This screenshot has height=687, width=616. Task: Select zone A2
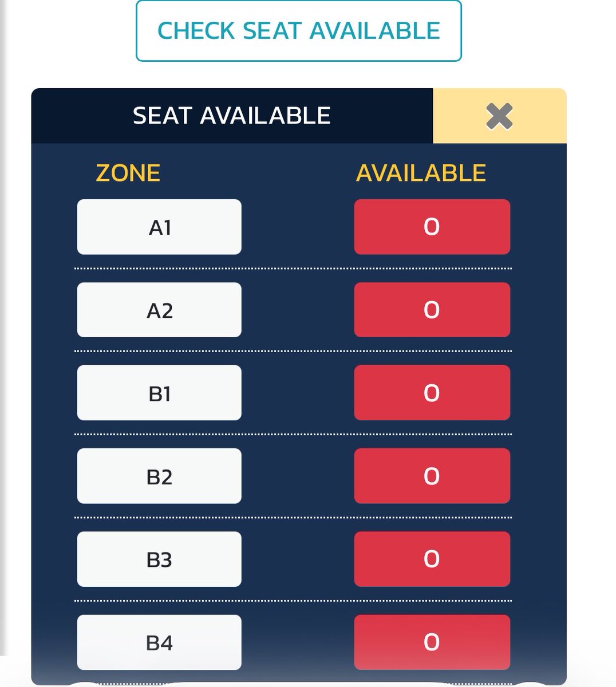pos(159,310)
